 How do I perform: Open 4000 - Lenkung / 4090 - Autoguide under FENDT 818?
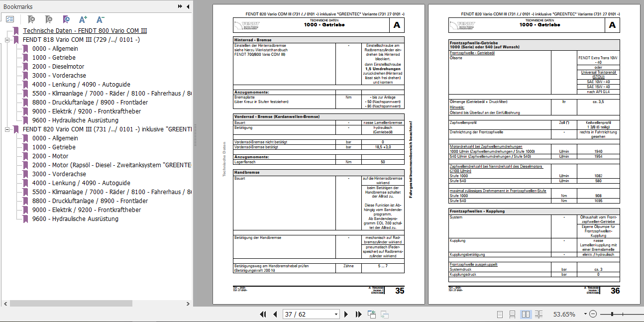pyautogui.click(x=81, y=85)
